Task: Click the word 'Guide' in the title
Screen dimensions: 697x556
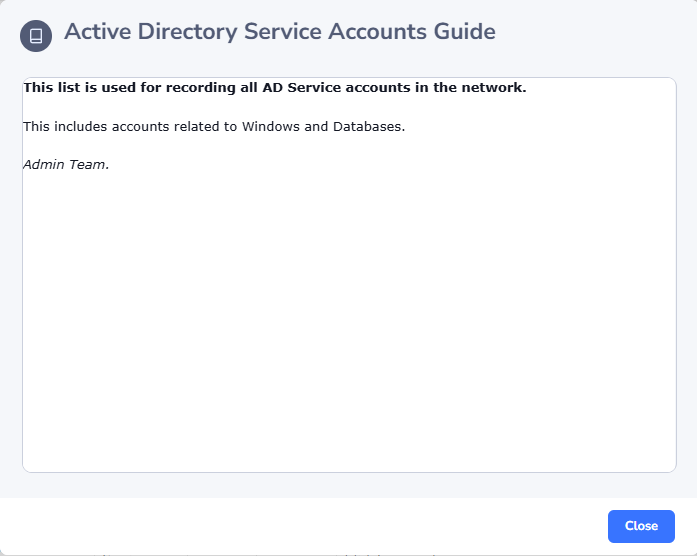Action: [464, 32]
